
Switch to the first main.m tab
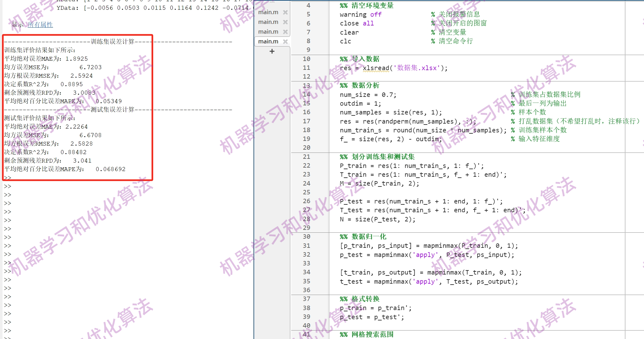click(x=268, y=12)
